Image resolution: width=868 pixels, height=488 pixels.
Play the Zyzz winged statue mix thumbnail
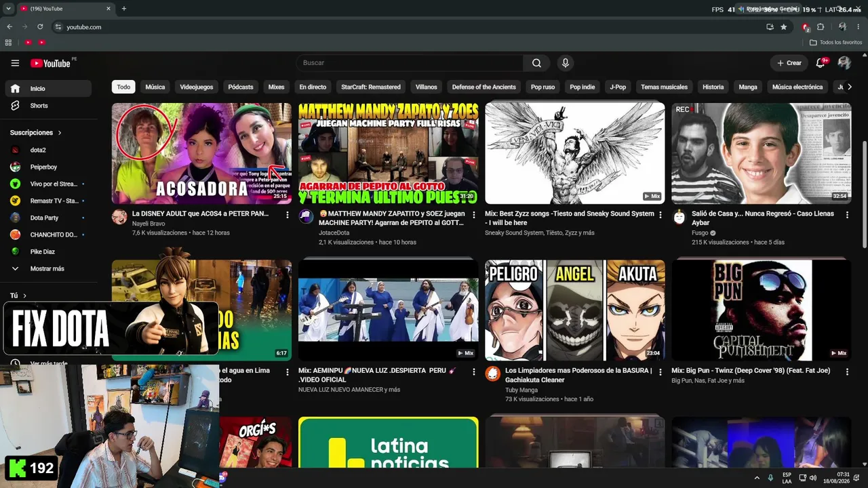pyautogui.click(x=575, y=153)
